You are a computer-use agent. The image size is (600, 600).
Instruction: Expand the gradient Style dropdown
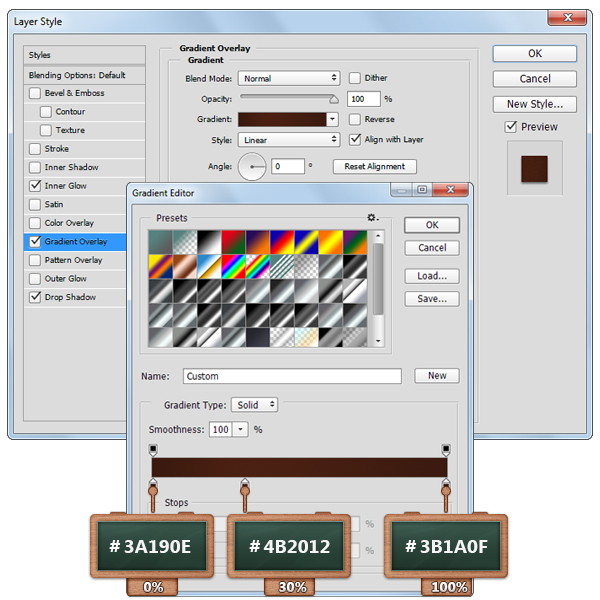click(290, 140)
